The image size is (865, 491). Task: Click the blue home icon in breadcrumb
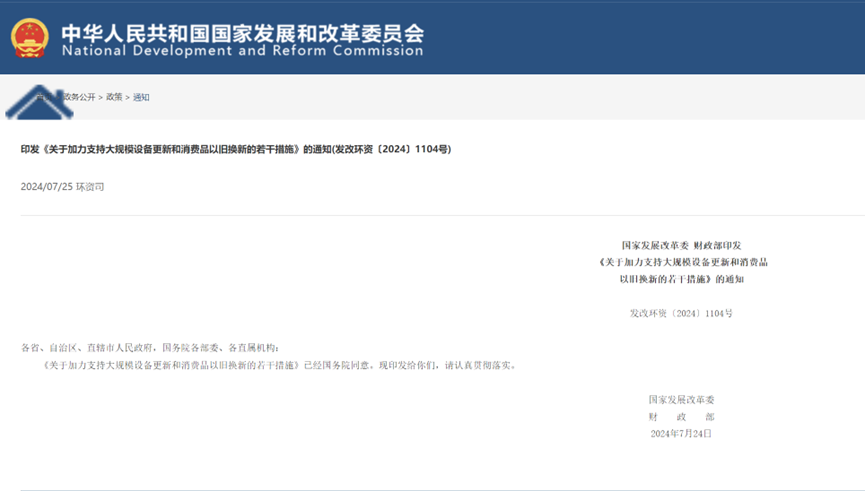click(x=39, y=102)
